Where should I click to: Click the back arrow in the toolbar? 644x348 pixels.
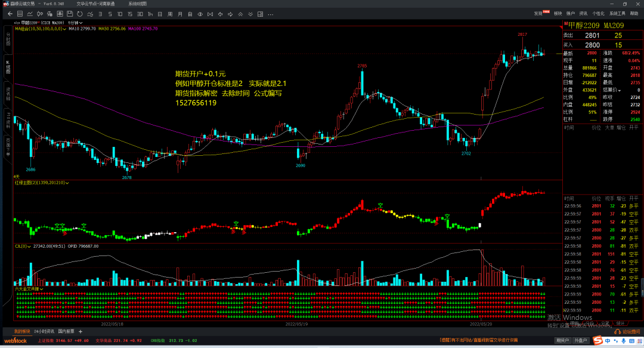coord(10,13)
